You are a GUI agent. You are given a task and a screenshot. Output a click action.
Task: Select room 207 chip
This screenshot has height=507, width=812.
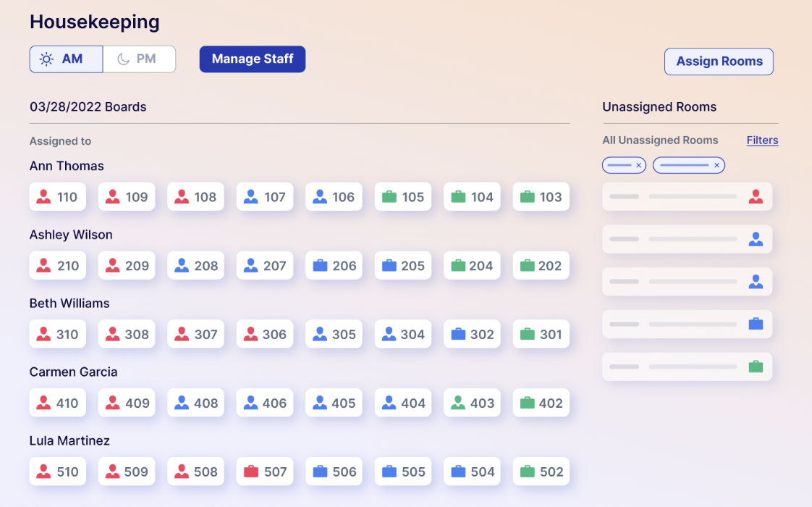pyautogui.click(x=265, y=265)
